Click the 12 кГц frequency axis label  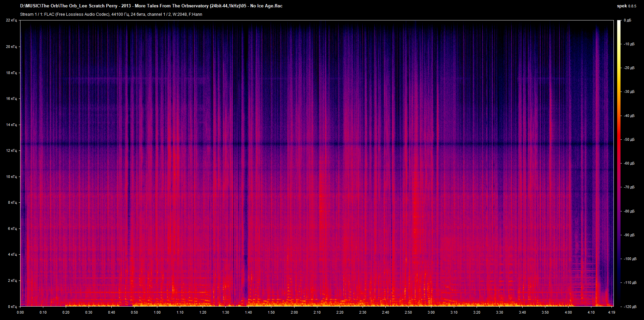tap(11, 150)
